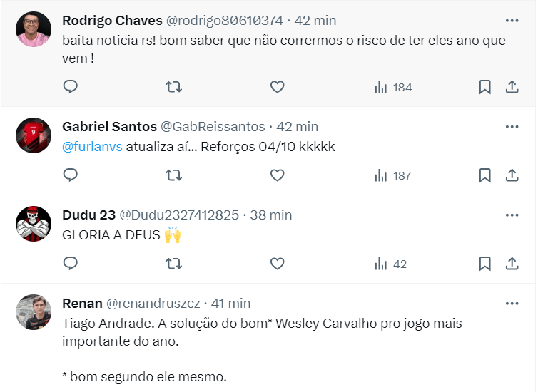Open Dudu 23's skull profile picture
The image size is (548, 392).
[x=34, y=224]
